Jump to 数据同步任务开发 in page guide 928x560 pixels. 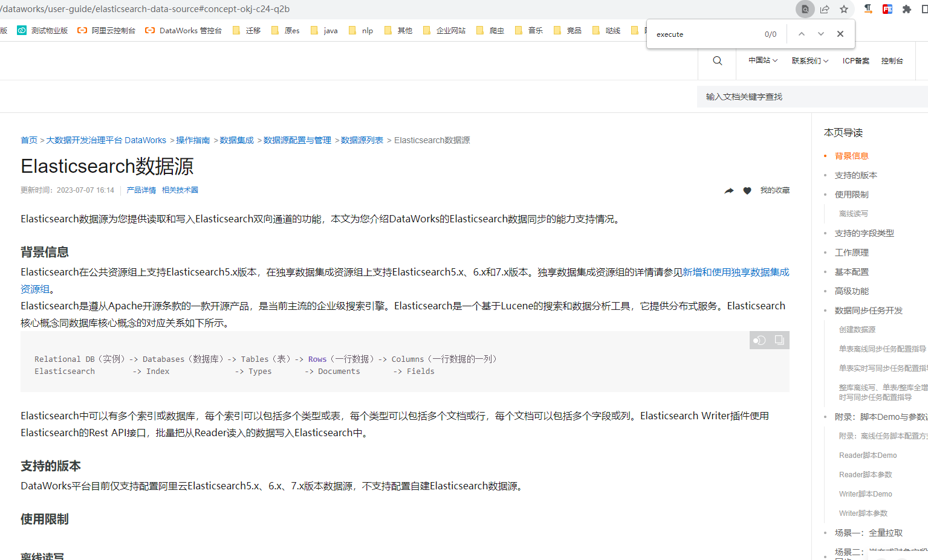click(869, 311)
